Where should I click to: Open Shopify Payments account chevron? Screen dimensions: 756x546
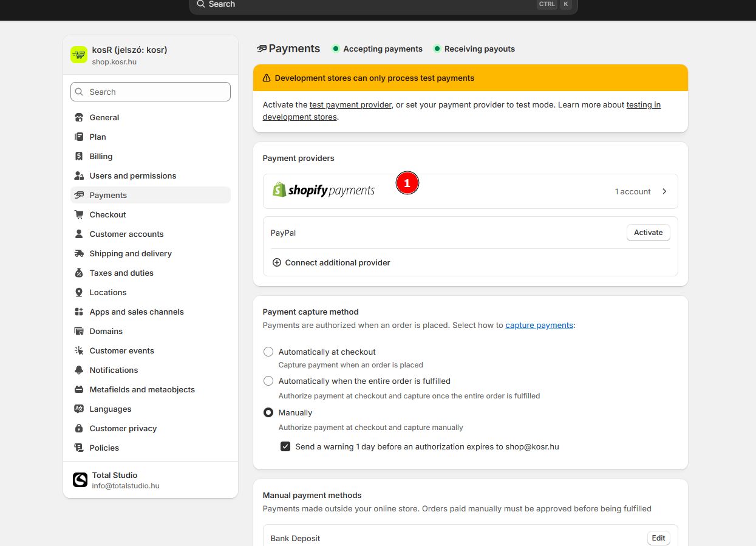pos(664,191)
